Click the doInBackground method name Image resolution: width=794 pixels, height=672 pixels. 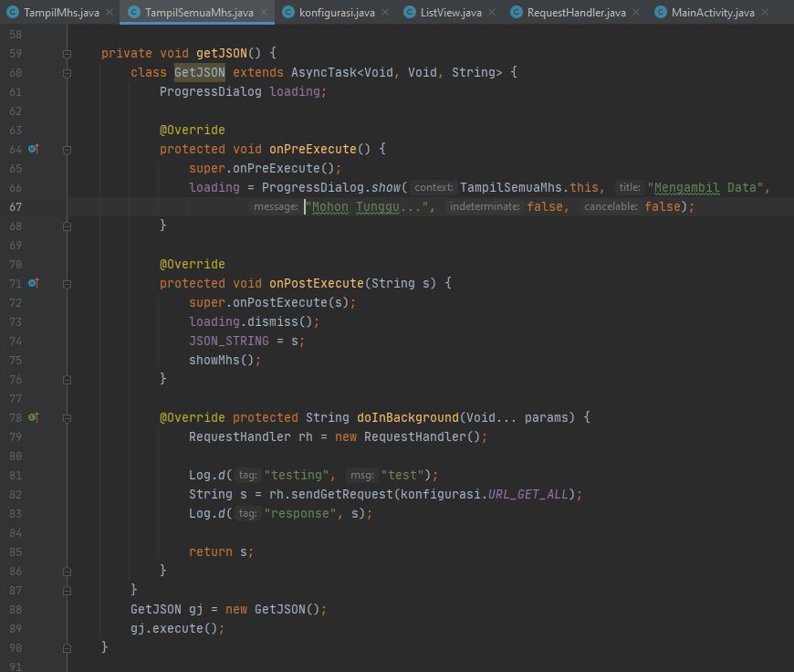[x=408, y=417]
